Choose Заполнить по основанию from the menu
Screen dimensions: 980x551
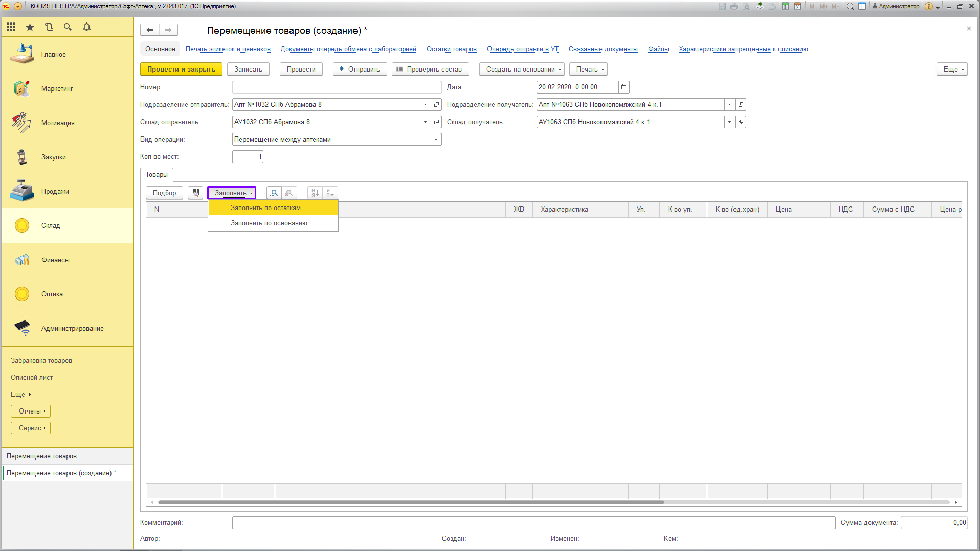point(269,223)
